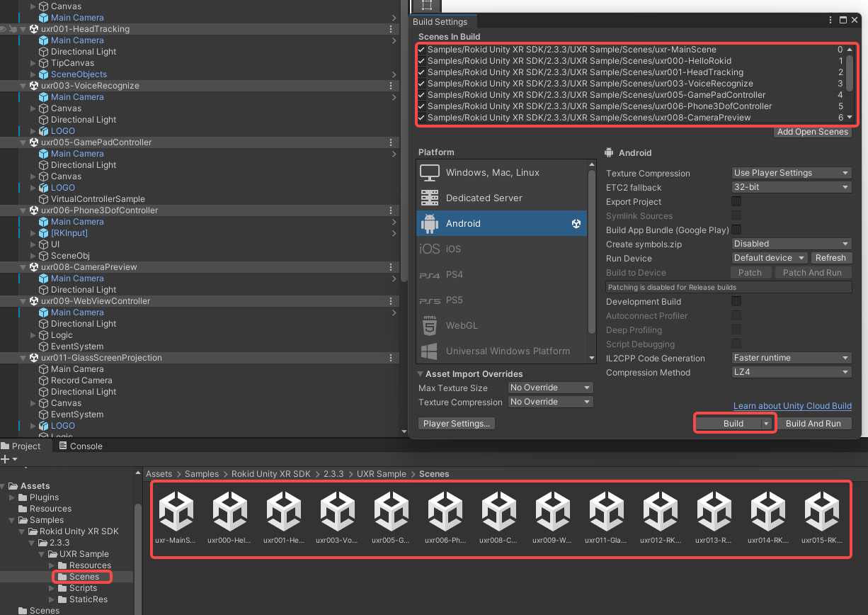The image size is (868, 615).
Task: Choose the Dedicated Server platform
Action: point(501,198)
